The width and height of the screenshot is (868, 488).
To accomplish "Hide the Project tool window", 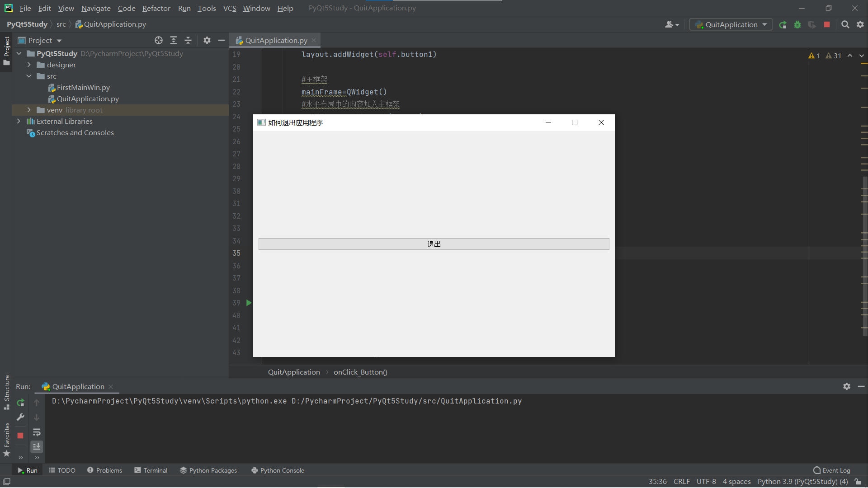I will (222, 40).
